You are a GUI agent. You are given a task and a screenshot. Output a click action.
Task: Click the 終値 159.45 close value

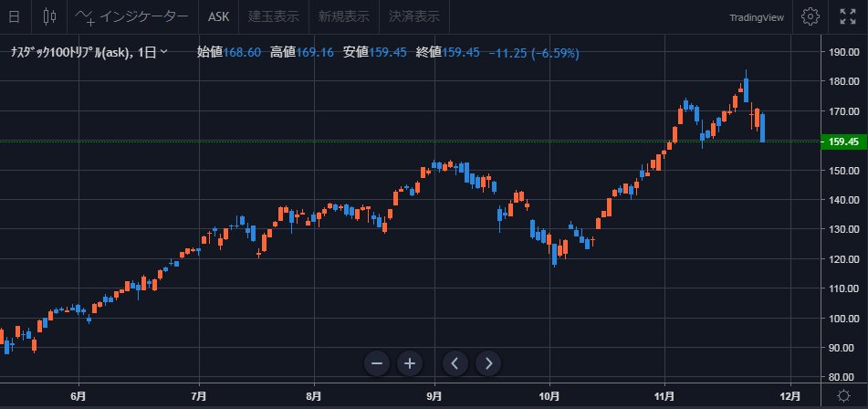click(448, 53)
